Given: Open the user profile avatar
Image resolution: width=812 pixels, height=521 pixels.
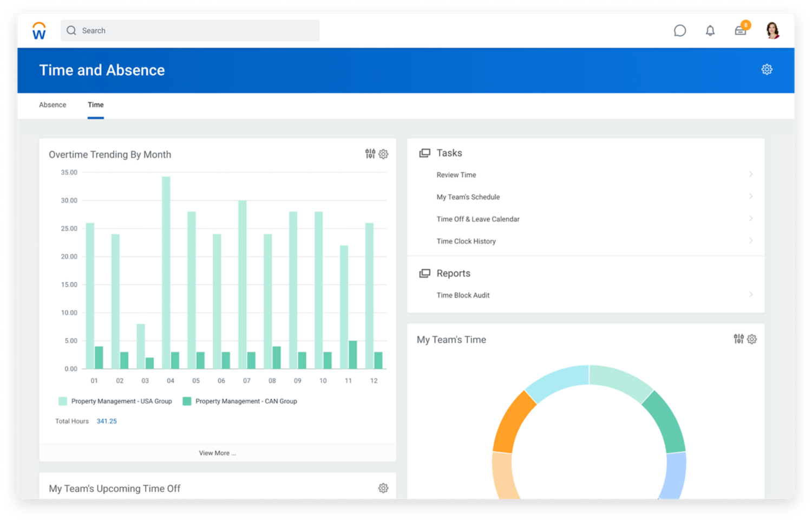Looking at the screenshot, I should (772, 30).
